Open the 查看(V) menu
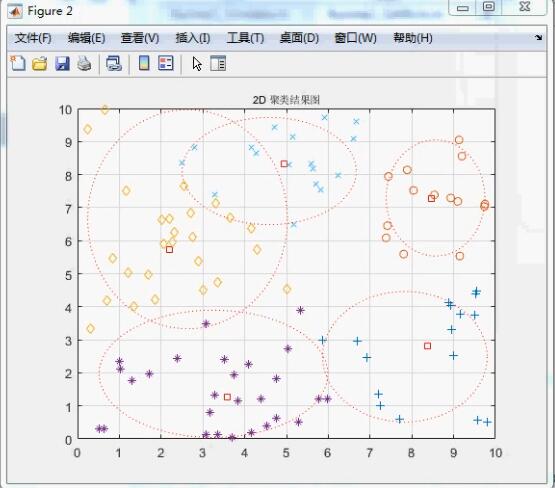The height and width of the screenshot is (488, 555). tap(140, 38)
